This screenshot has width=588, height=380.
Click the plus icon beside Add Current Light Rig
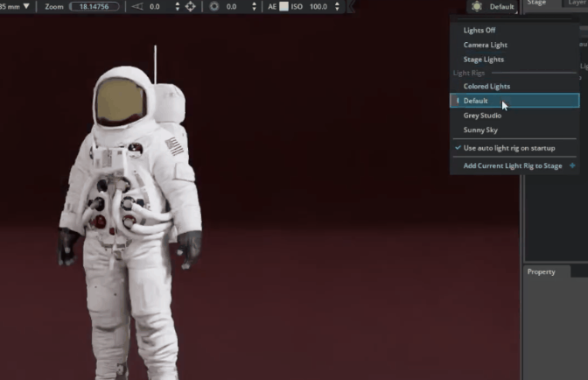pos(572,165)
